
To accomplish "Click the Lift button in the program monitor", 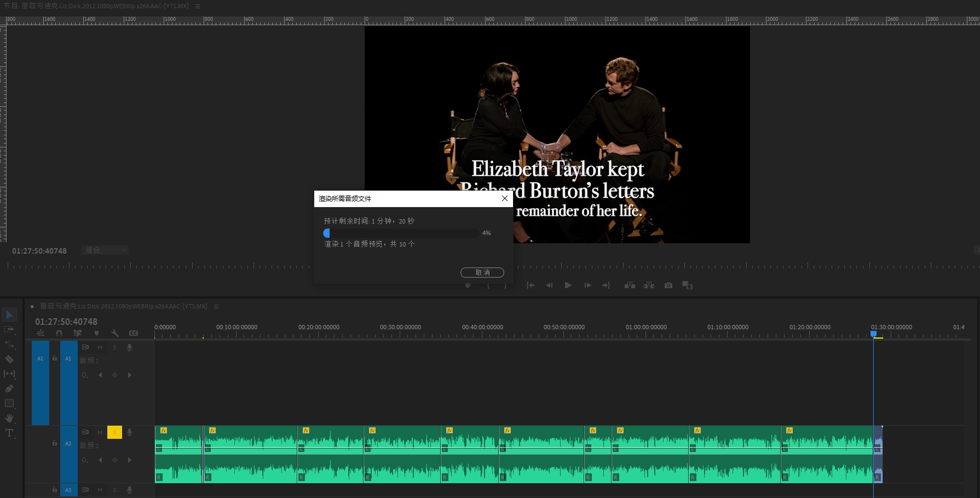I will (x=630, y=285).
